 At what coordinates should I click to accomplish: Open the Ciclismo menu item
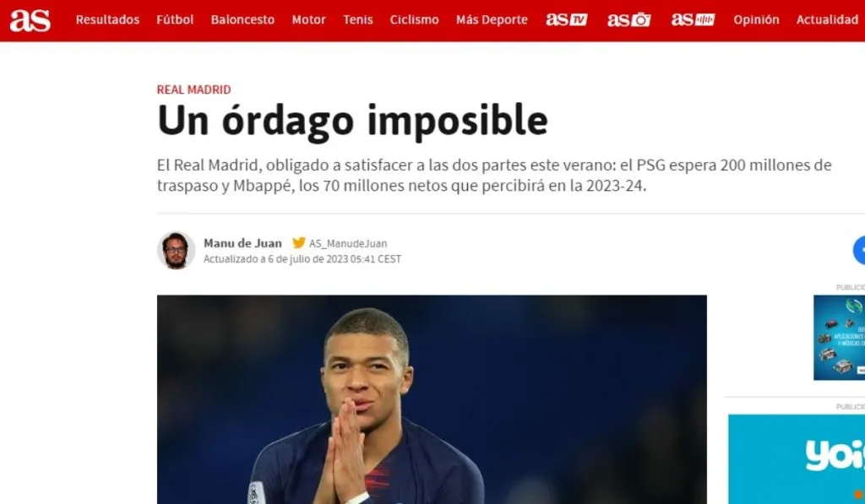coord(414,20)
